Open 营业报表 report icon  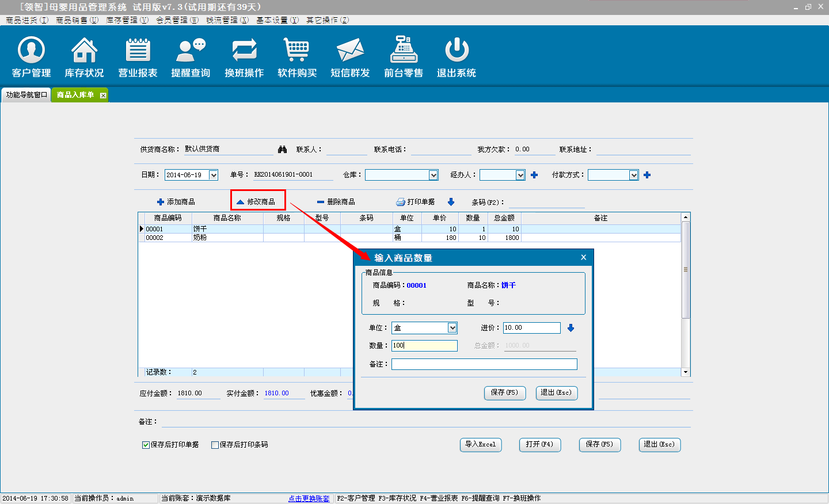coord(138,51)
